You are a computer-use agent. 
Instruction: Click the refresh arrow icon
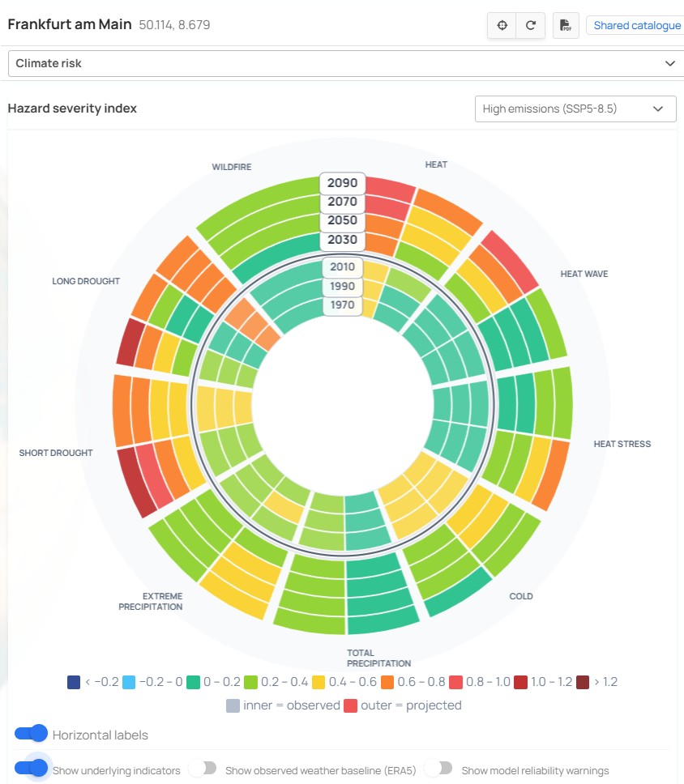click(530, 25)
